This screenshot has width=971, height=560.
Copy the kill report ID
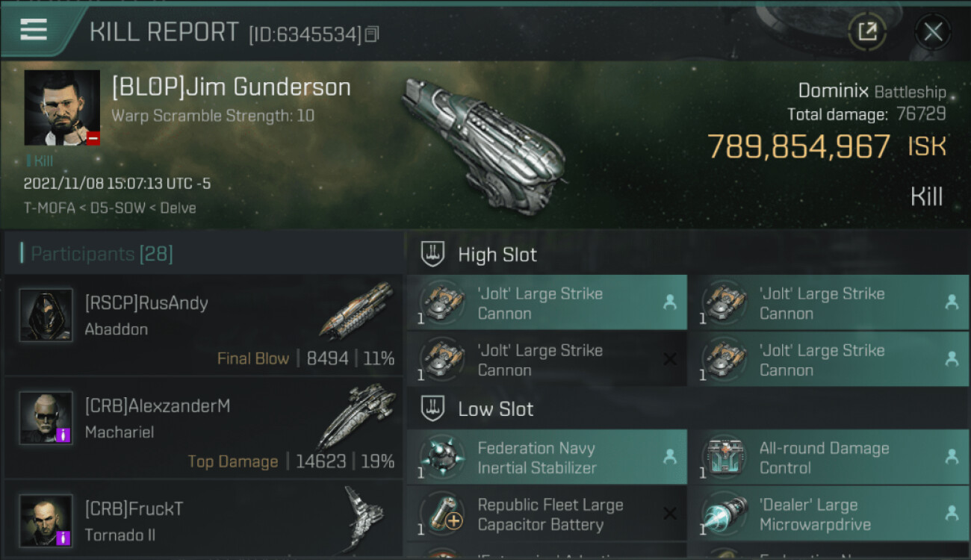click(x=372, y=34)
